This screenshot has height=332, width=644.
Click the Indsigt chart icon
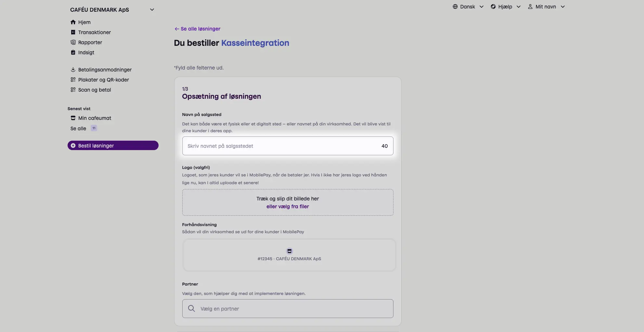[73, 52]
